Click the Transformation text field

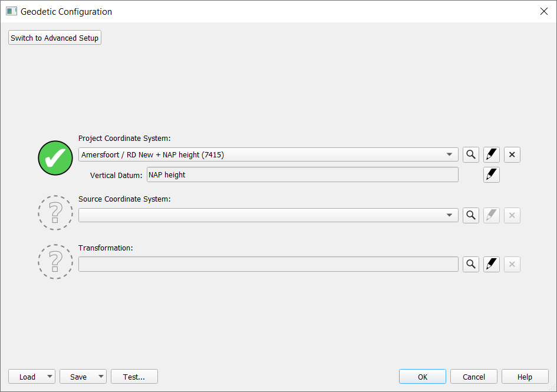pyautogui.click(x=268, y=265)
